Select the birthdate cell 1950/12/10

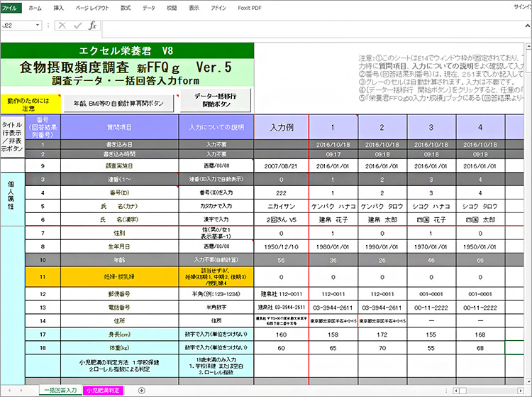point(282,247)
